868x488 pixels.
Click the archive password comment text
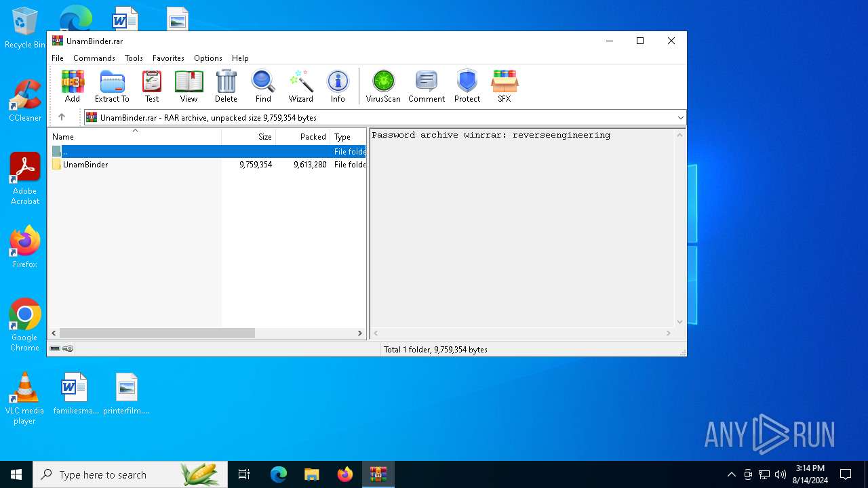pos(491,135)
